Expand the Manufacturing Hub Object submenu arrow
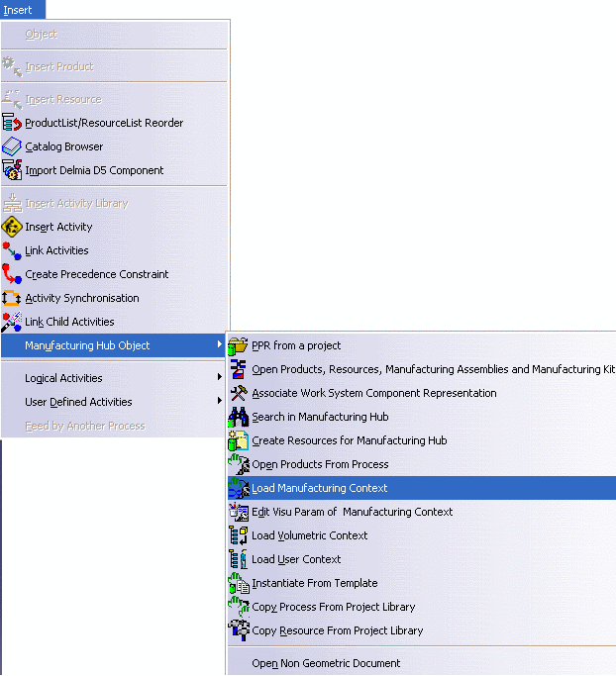 pyautogui.click(x=220, y=344)
